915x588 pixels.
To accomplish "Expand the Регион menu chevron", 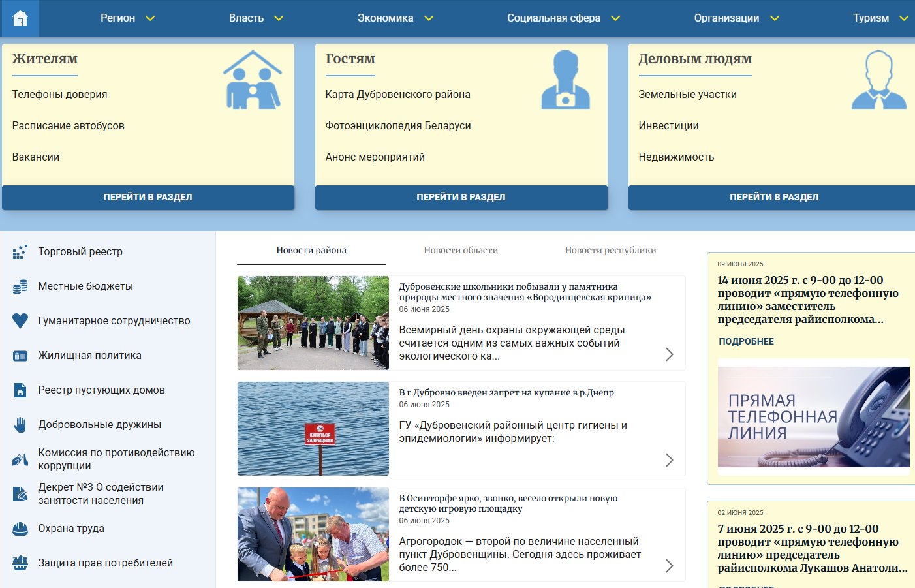I will tap(150, 18).
